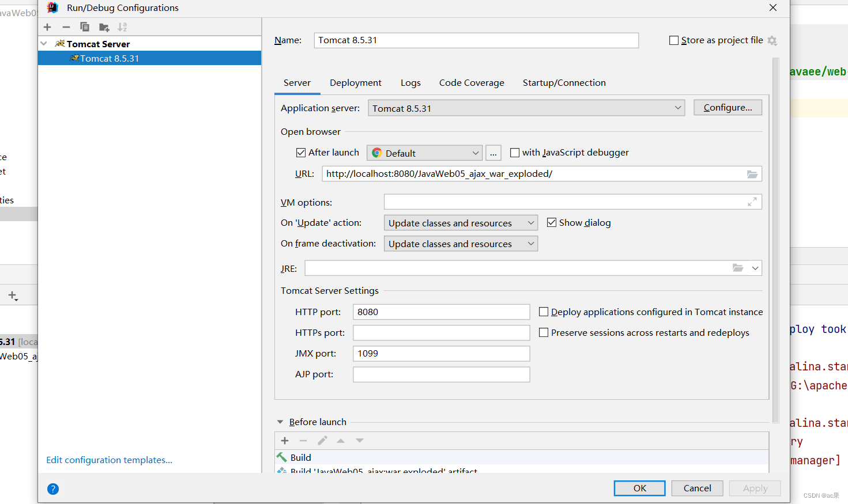
Task: Switch to the Logs tab
Action: click(x=410, y=83)
